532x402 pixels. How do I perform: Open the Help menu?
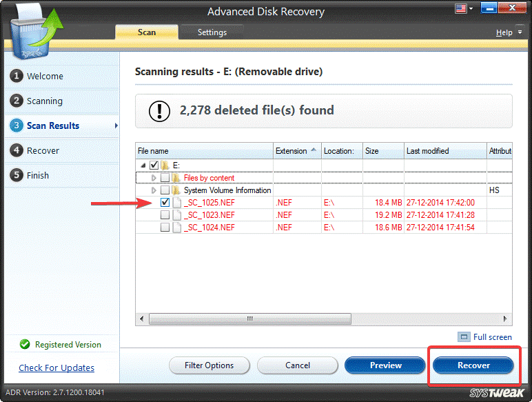[x=504, y=32]
